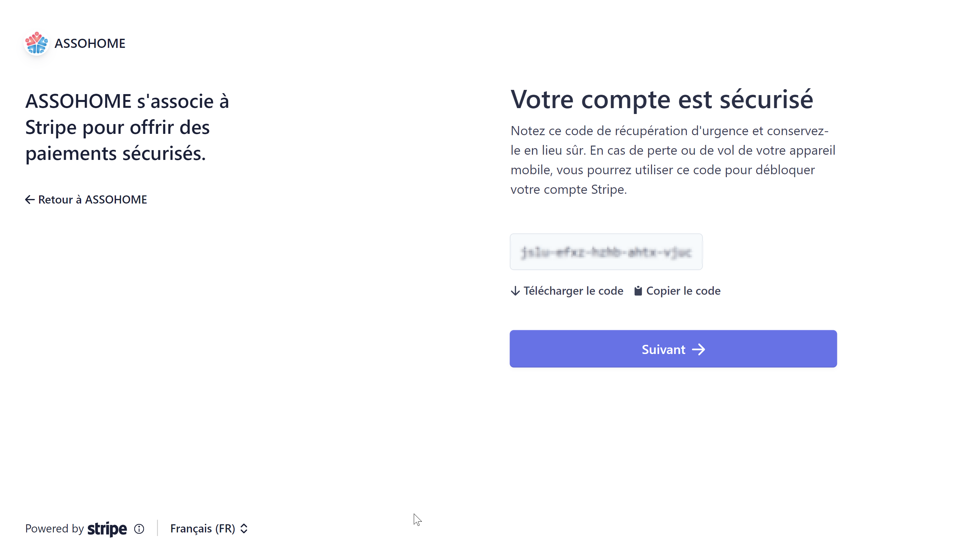This screenshot has height=551, width=980.
Task: Click the clipboard copy icon
Action: pos(638,291)
